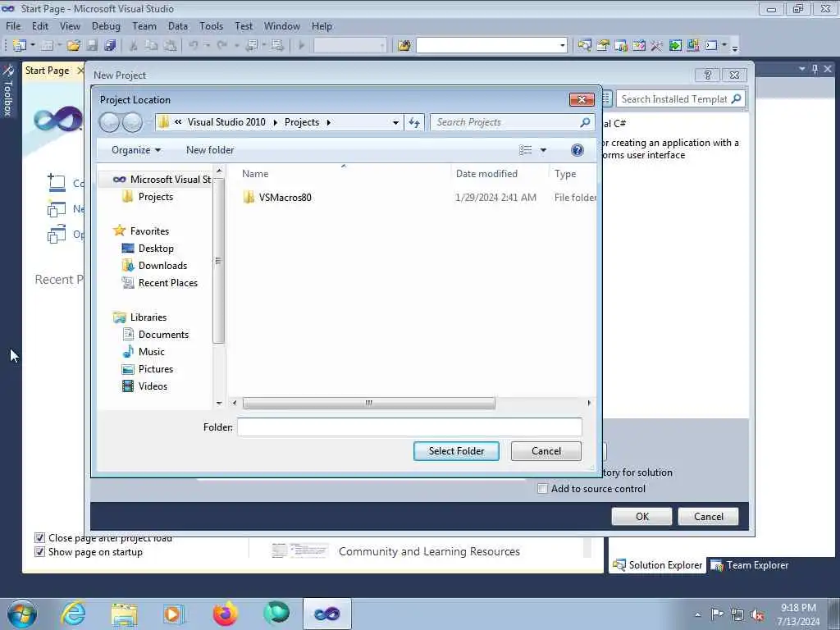Open the toolbar overflow options dropdown
The image size is (840, 630).
point(735,47)
